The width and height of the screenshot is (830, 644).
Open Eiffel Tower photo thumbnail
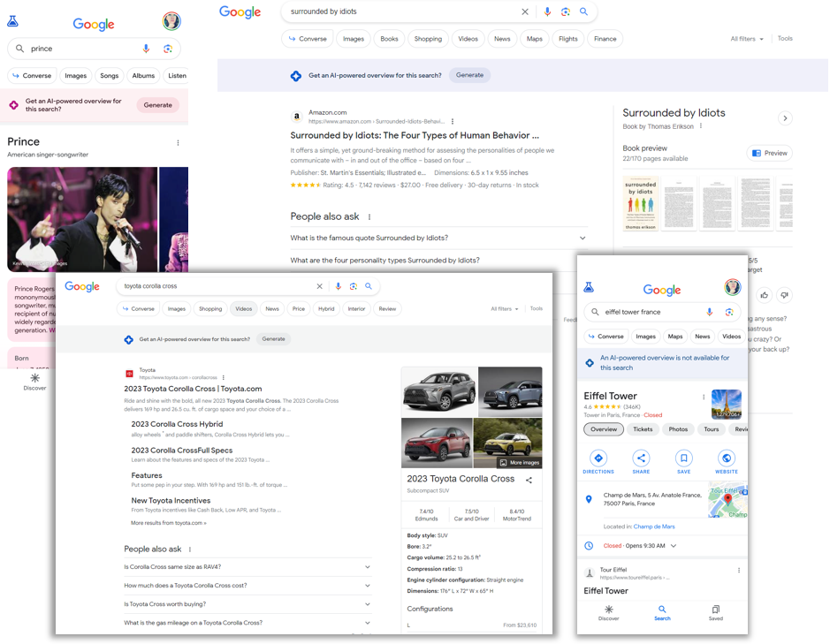click(727, 405)
